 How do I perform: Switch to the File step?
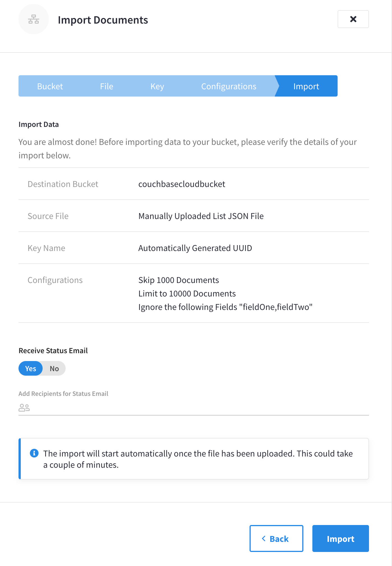click(x=107, y=86)
